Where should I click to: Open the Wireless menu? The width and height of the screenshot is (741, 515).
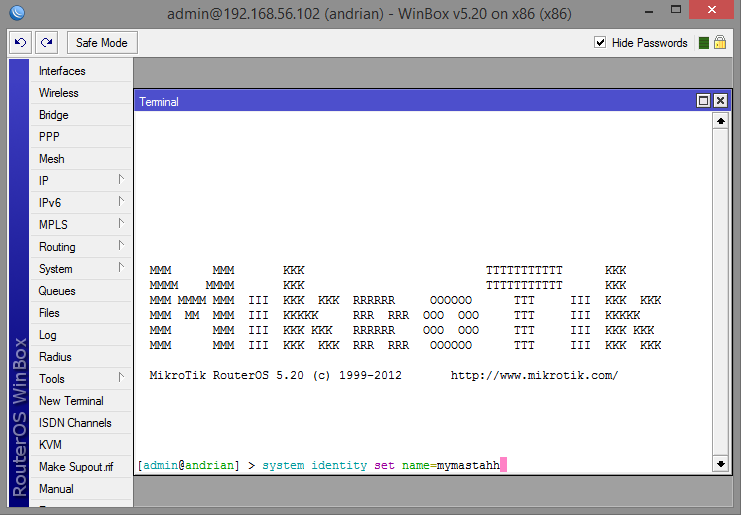point(81,93)
